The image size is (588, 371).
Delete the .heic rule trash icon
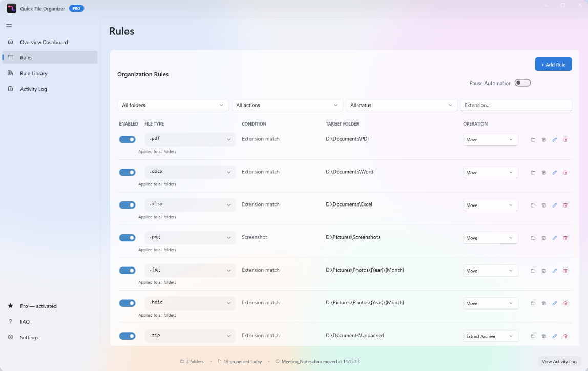click(x=565, y=303)
